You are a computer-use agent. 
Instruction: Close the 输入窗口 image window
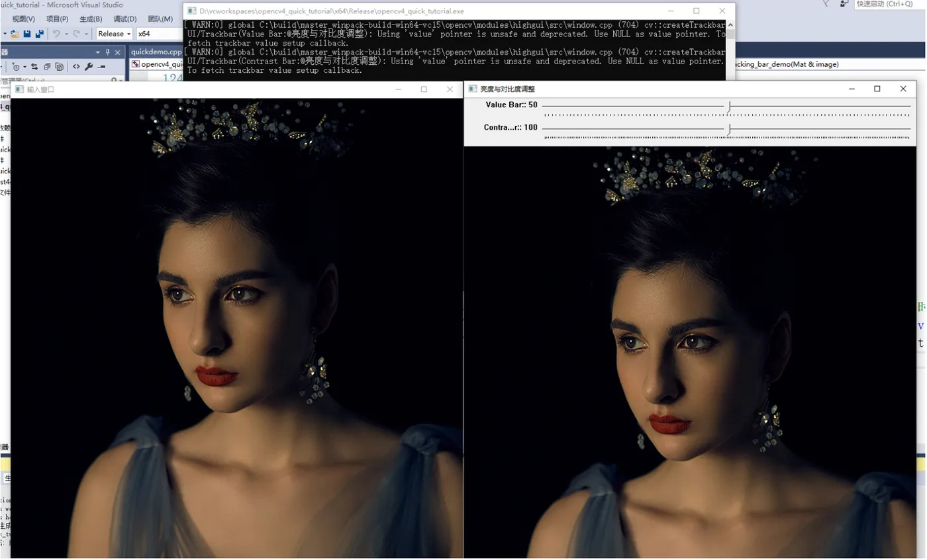tap(450, 89)
